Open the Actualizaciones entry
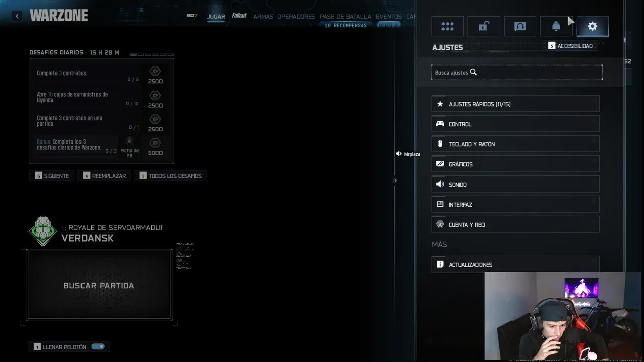This screenshot has width=644, height=362. tap(515, 264)
